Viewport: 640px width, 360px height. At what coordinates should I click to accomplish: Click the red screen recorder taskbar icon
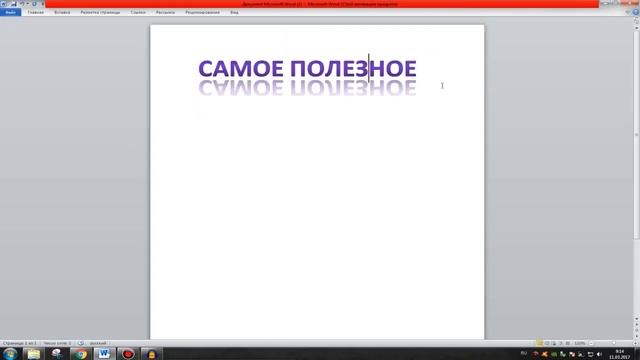[128, 353]
